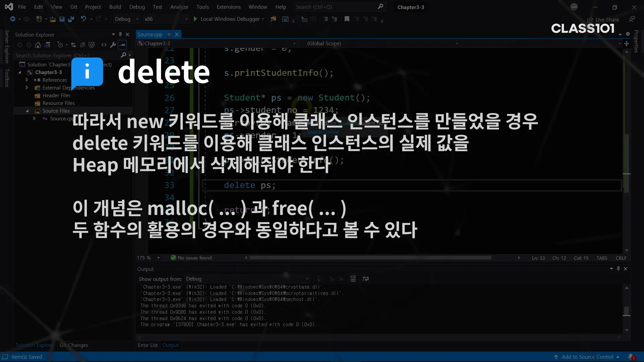The height and width of the screenshot is (362, 644).
Task: Click the Open File folder icon
Action: click(x=53, y=19)
